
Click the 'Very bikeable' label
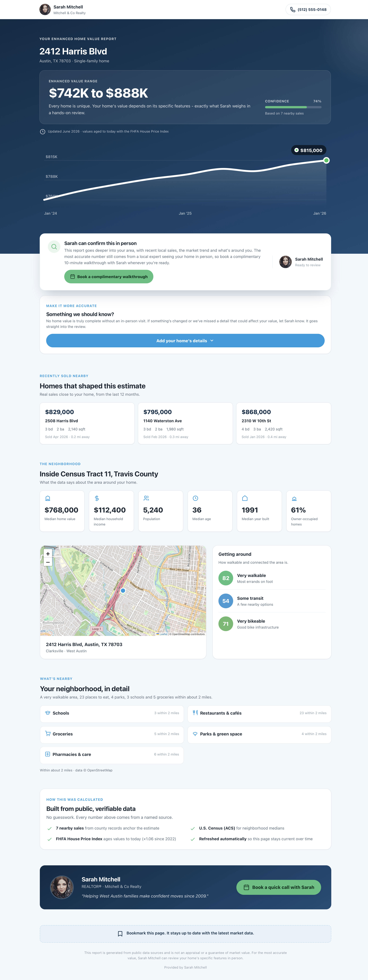coord(251,621)
